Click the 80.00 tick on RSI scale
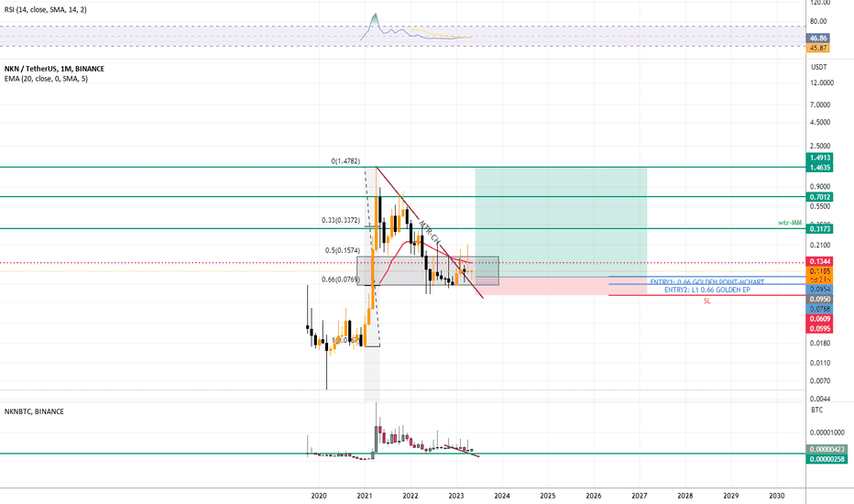Screen dimensions: 854x504 (818, 22)
